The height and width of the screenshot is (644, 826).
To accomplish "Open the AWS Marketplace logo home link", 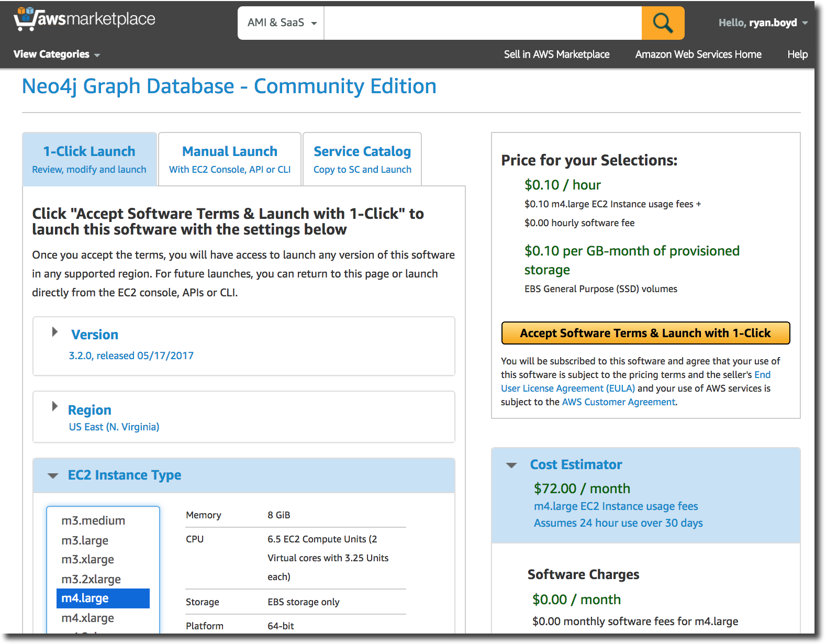I will point(85,19).
